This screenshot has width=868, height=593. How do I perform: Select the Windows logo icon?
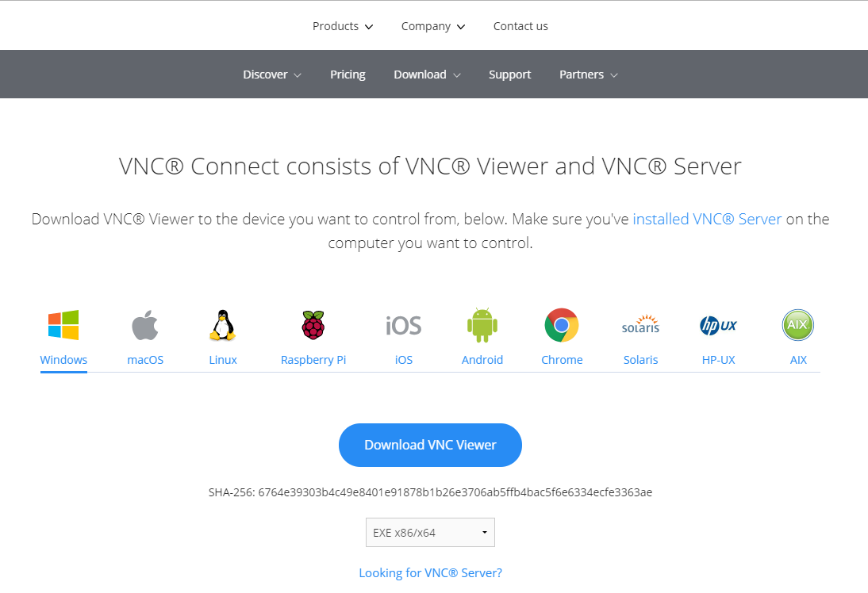pyautogui.click(x=63, y=325)
